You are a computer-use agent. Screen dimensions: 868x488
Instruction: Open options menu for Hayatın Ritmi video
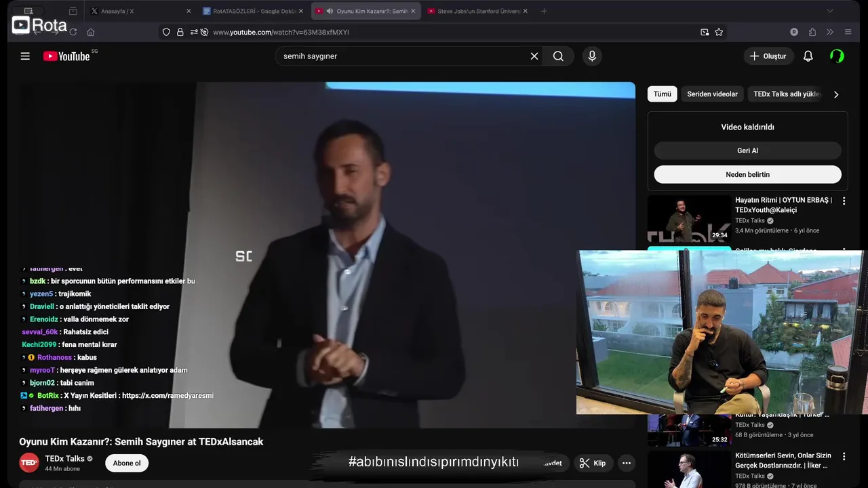pos(844,201)
